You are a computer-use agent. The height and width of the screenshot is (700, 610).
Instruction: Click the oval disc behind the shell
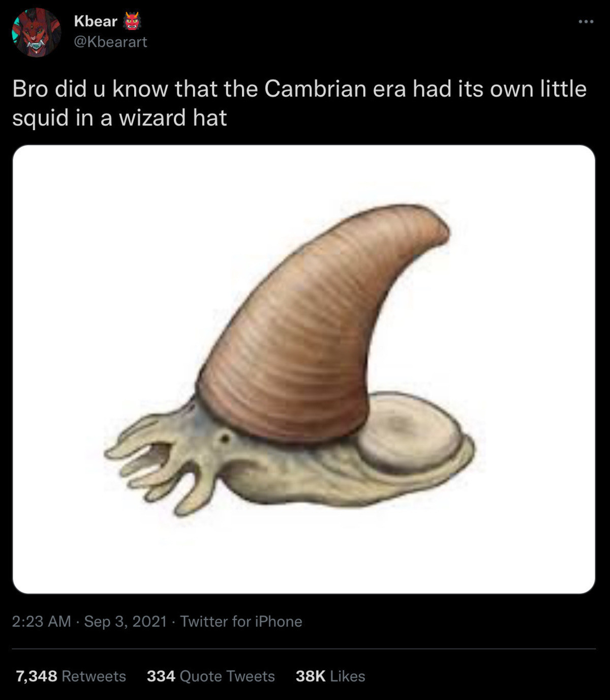point(409,432)
